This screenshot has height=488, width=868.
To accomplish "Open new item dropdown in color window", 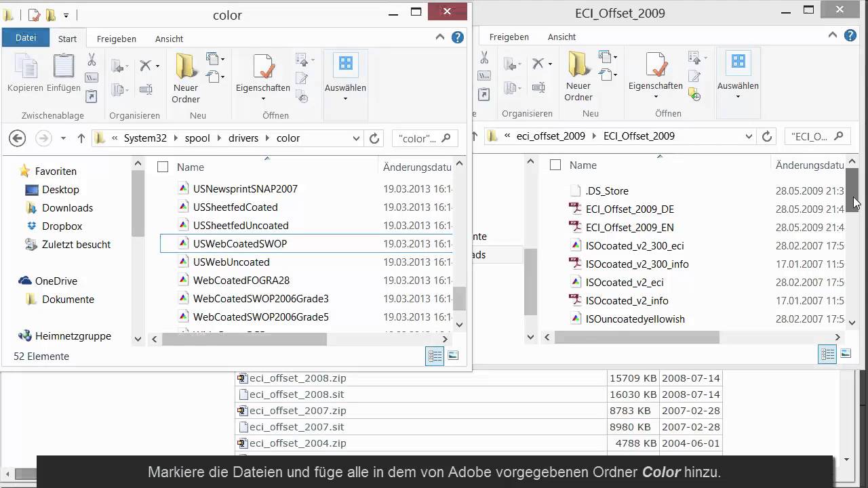I will click(216, 60).
